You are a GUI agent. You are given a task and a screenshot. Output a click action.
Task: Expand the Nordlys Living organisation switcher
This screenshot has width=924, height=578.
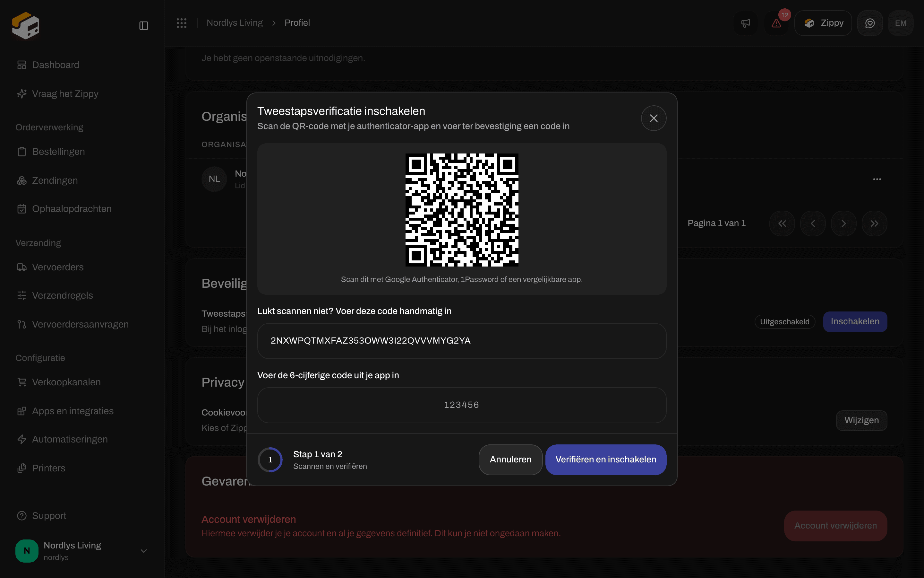point(82,551)
